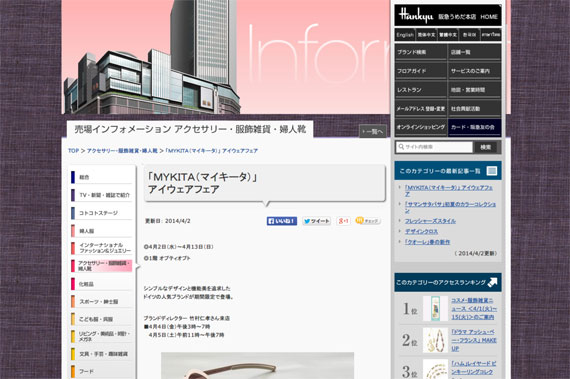Click the Facebook いいね! like button
Screen dimensions: 570x379
282,221
